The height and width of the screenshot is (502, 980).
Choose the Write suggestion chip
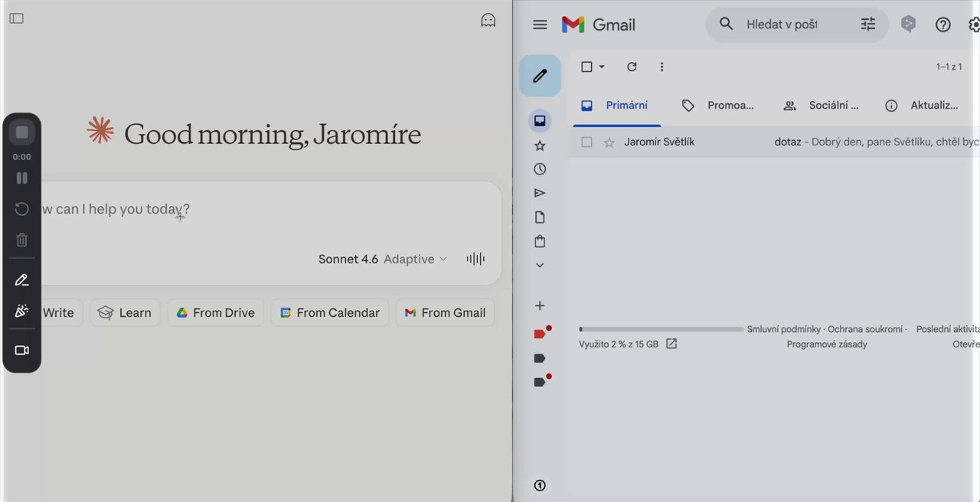point(59,312)
